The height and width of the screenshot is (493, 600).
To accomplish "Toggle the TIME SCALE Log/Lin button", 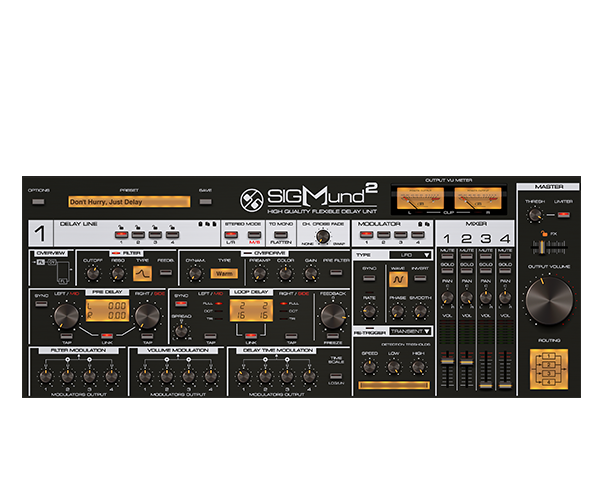I will [336, 375].
